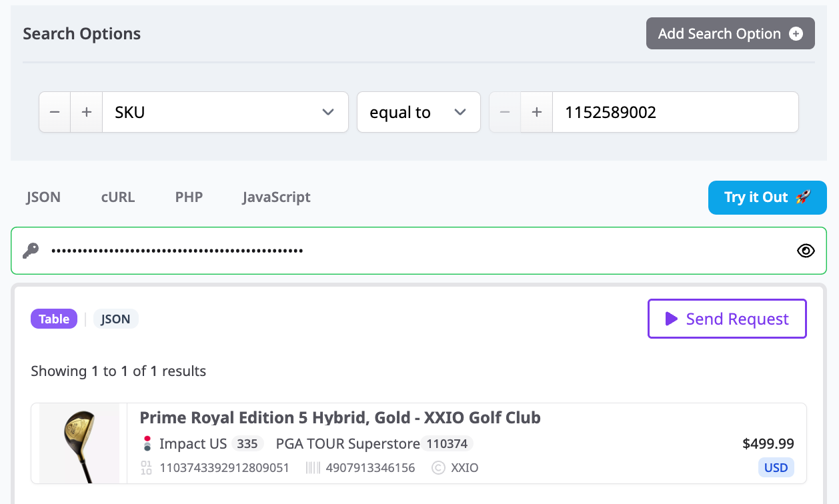
Task: Open the SKU field dropdown
Action: pyautogui.click(x=225, y=112)
